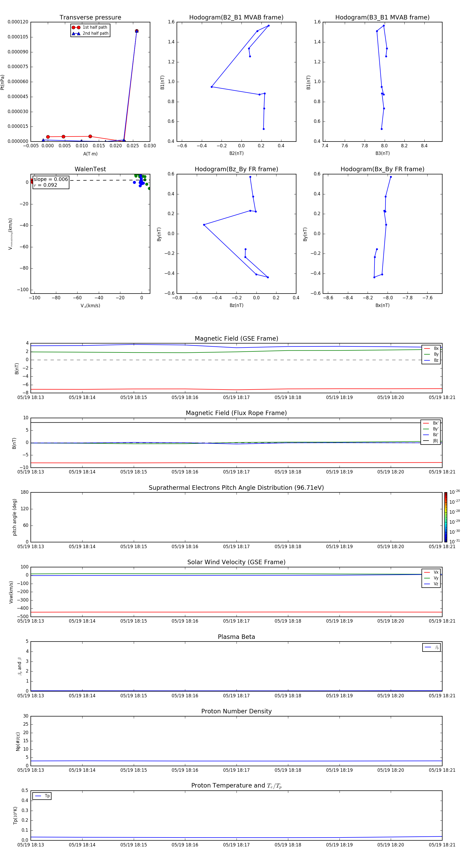Select 'By' in GSE magnetic field legend
Viewport: 473px width, 868px height.
click(x=431, y=354)
